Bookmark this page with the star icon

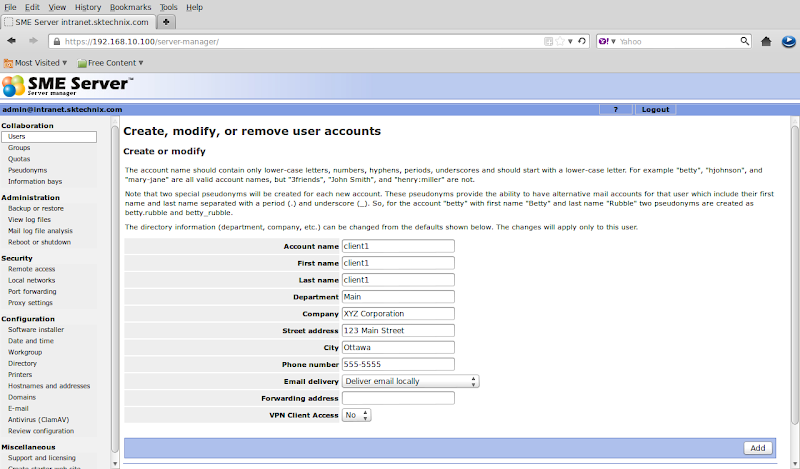coord(560,41)
